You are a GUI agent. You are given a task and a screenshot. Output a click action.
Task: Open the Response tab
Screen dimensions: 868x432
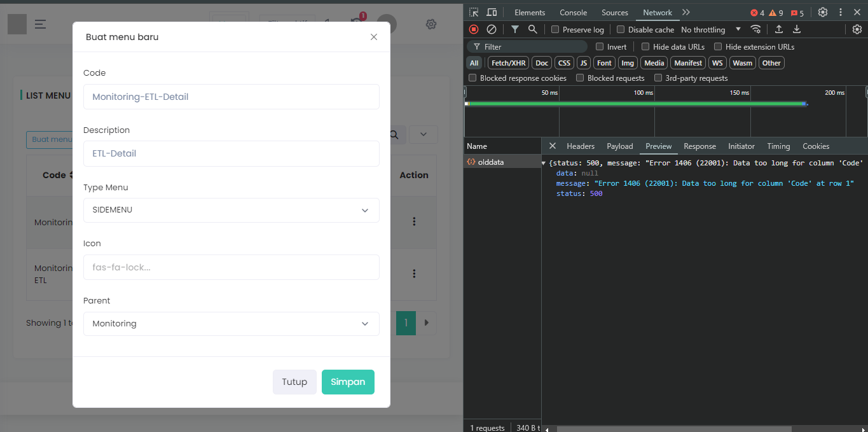(x=699, y=146)
